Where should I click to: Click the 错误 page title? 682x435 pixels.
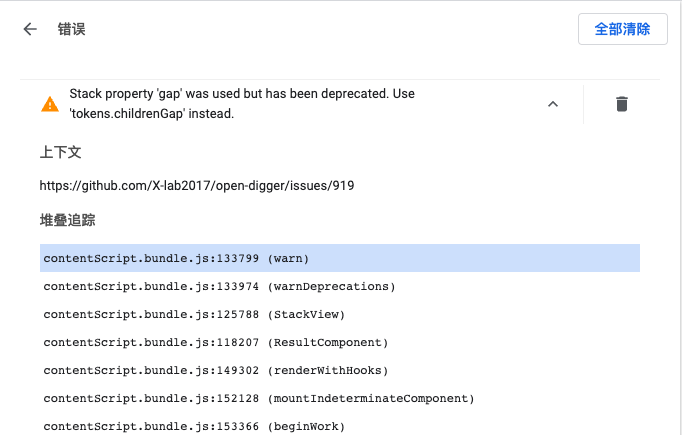(72, 29)
